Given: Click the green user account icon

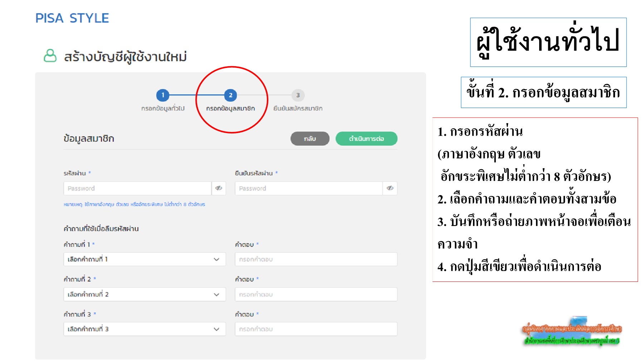Looking at the screenshot, I should coord(50,55).
